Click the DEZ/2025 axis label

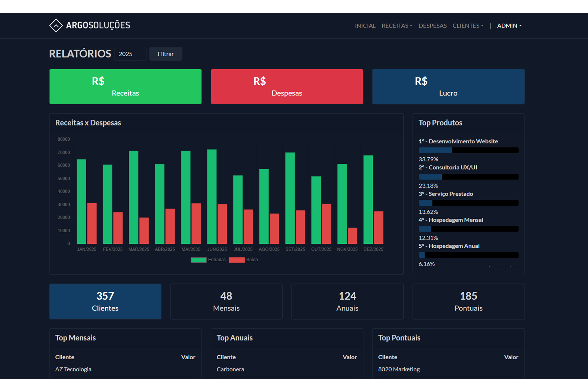pyautogui.click(x=373, y=249)
